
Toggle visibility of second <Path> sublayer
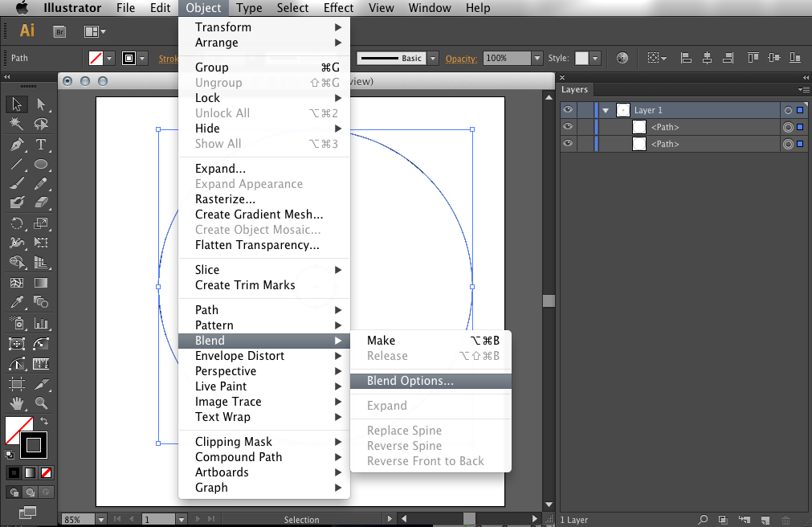pos(568,144)
